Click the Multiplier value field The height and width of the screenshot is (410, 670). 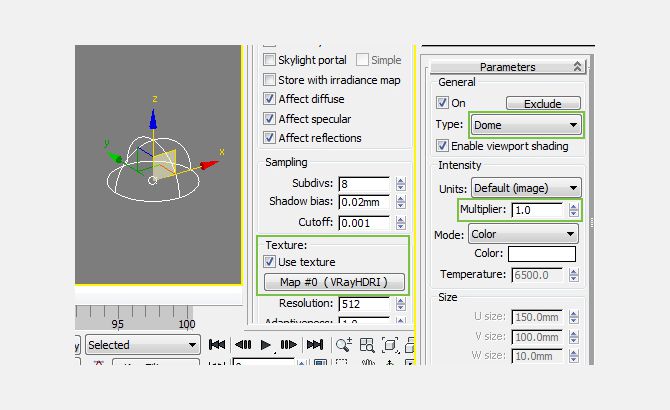click(x=537, y=210)
